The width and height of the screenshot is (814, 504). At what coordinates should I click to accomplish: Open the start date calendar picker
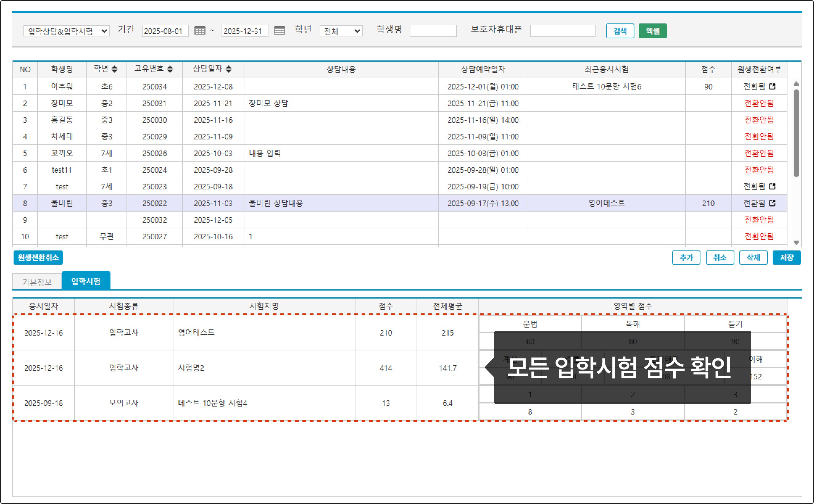click(x=200, y=31)
